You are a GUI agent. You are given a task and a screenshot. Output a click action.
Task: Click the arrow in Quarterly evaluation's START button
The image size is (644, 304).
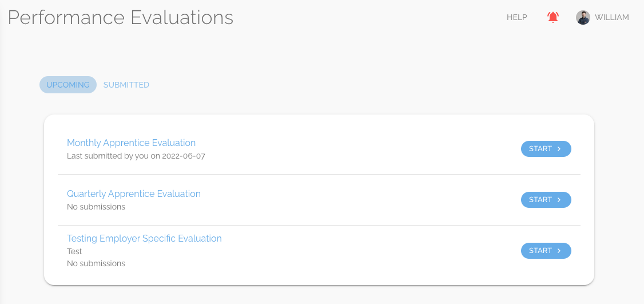(559, 200)
